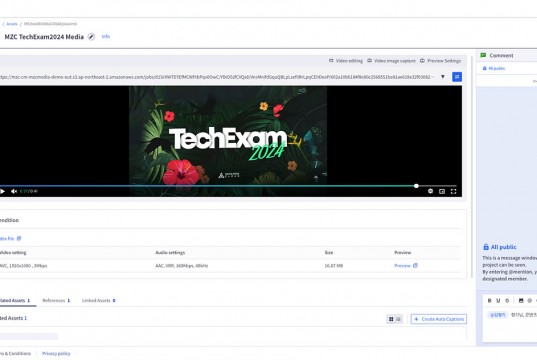Viewport: 537px width, 360px height.
Task: Click the AVC 1920x1080 video setting cell
Action: click(x=23, y=265)
